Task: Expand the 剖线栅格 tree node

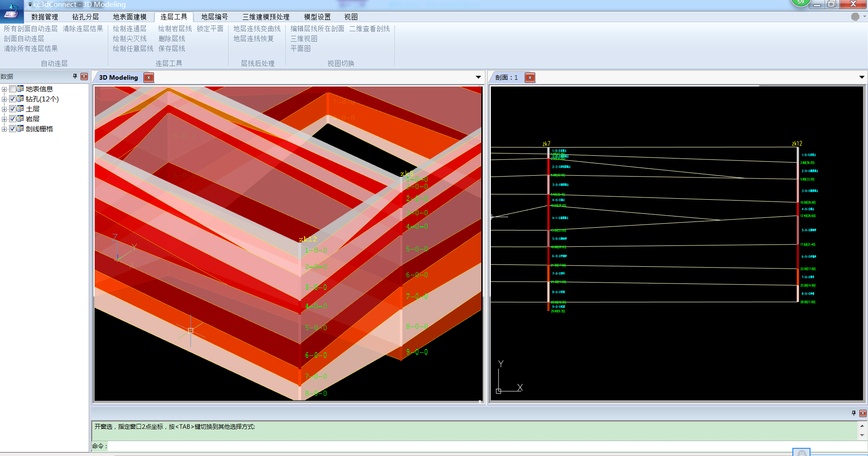Action: tap(4, 129)
